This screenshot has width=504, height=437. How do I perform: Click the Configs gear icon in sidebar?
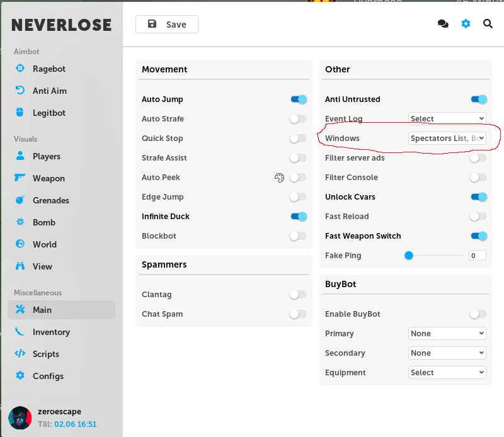20,376
